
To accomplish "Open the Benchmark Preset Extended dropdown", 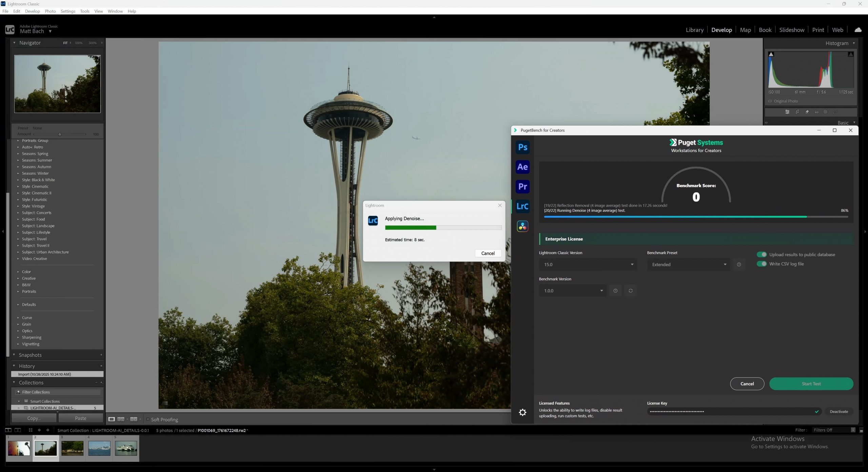I will click(688, 265).
